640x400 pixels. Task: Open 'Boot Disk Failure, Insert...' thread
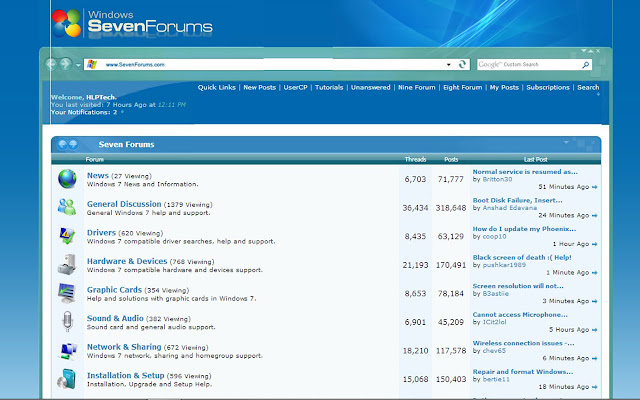coord(517,200)
